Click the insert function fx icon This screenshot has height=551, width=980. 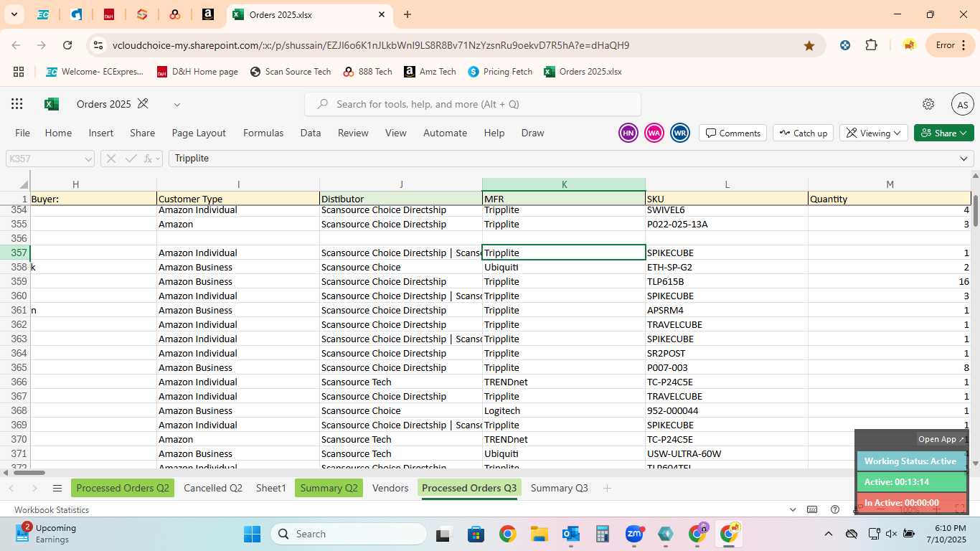(x=149, y=159)
